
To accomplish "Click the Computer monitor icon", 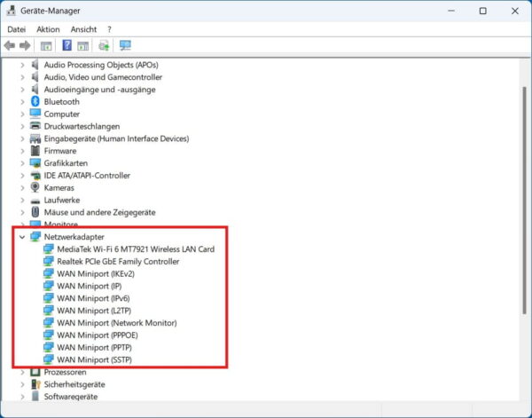I will click(x=35, y=114).
